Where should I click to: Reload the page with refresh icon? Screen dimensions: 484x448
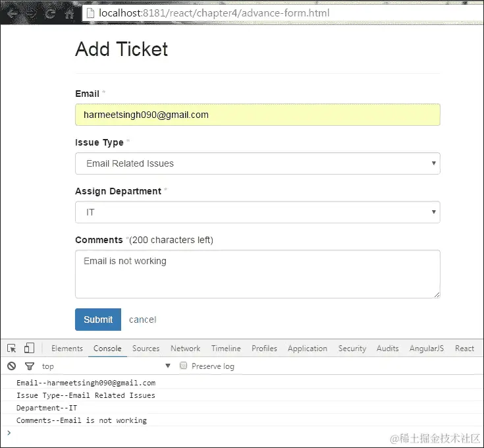point(50,14)
